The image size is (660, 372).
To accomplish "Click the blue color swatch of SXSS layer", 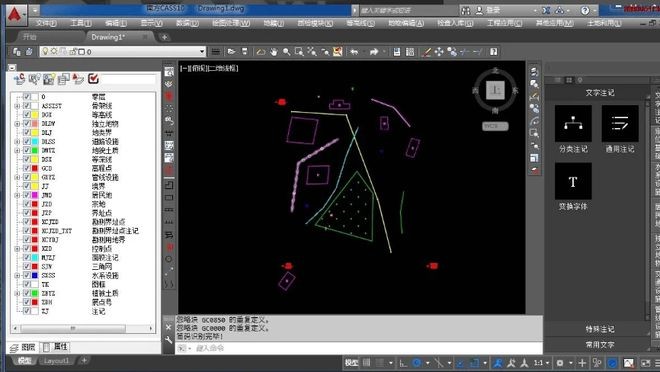I will click(35, 275).
